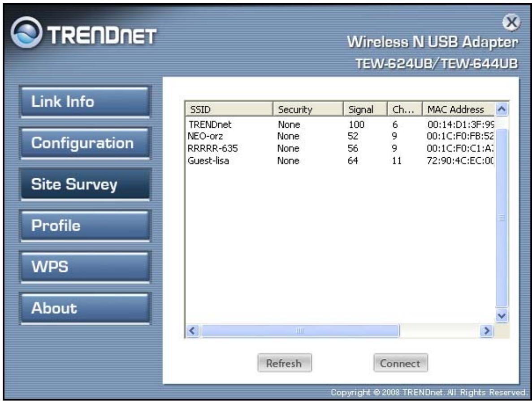Close the TRENDnet utility with the X button
The width and height of the screenshot is (532, 401).
(511, 23)
